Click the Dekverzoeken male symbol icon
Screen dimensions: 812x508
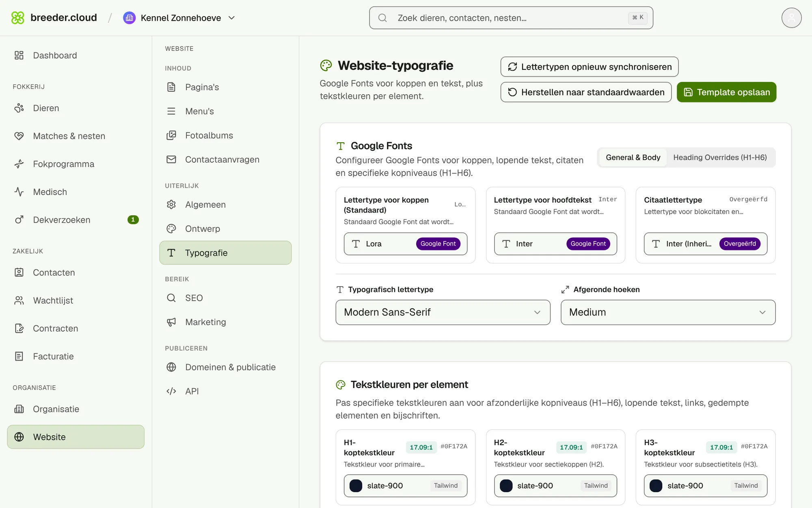pos(19,220)
